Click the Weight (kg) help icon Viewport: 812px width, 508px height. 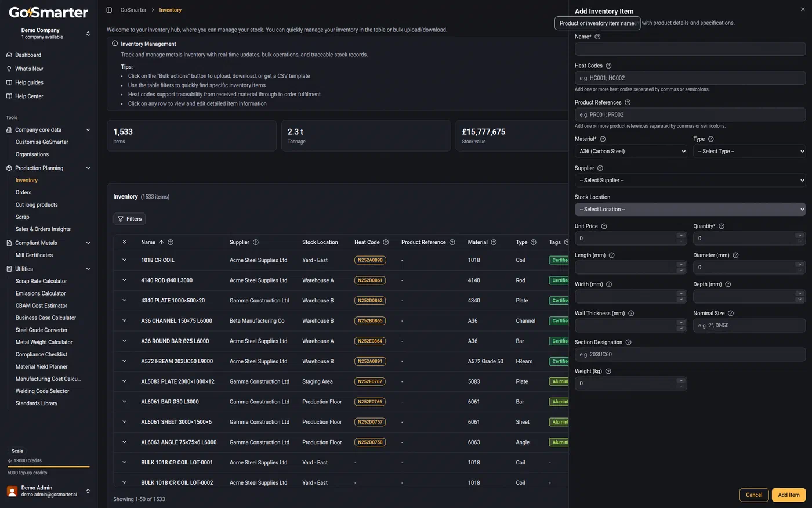pyautogui.click(x=608, y=371)
